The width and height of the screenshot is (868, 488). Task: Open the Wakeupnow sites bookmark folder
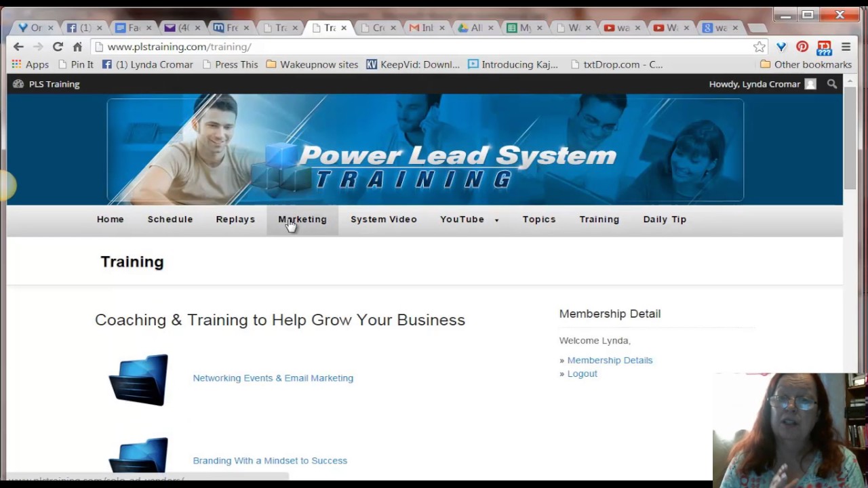click(x=312, y=64)
